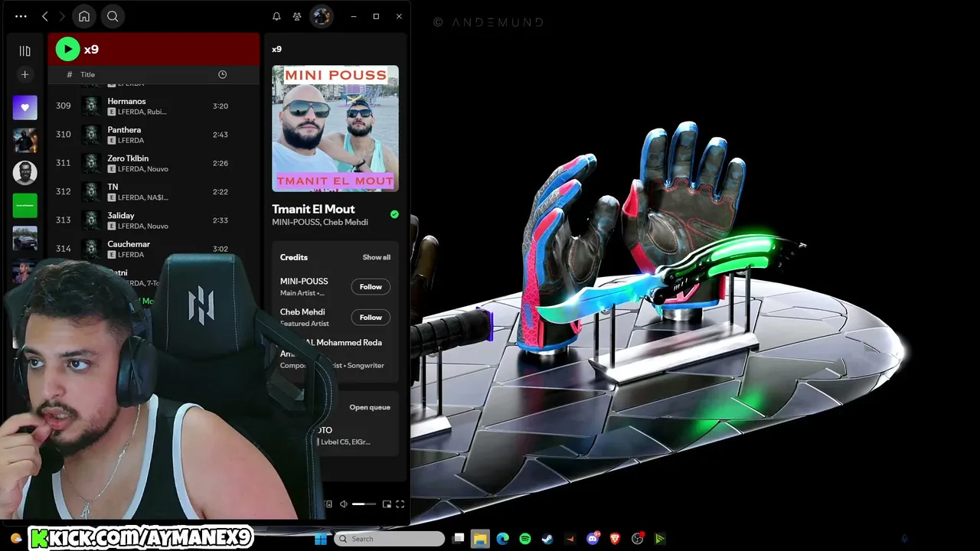Viewport: 980px width, 551px height.
Task: Open the car cover playlist in sidebar
Action: [24, 238]
